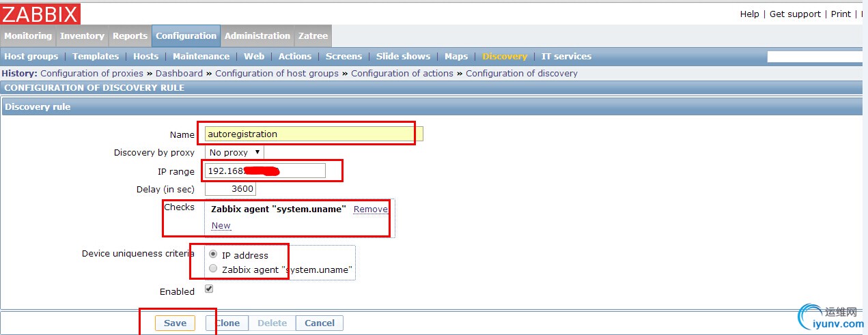Open history link Configuration of host groups
The height and width of the screenshot is (335, 868).
pos(277,73)
